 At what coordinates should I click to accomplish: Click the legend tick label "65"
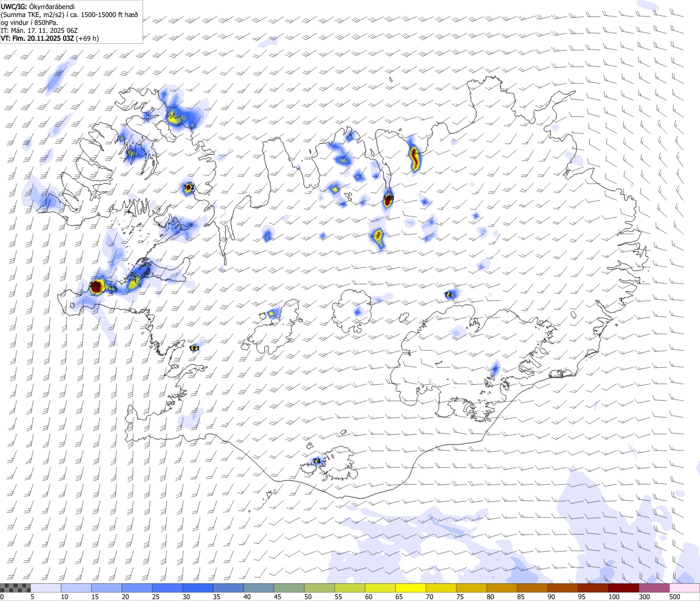(x=399, y=597)
